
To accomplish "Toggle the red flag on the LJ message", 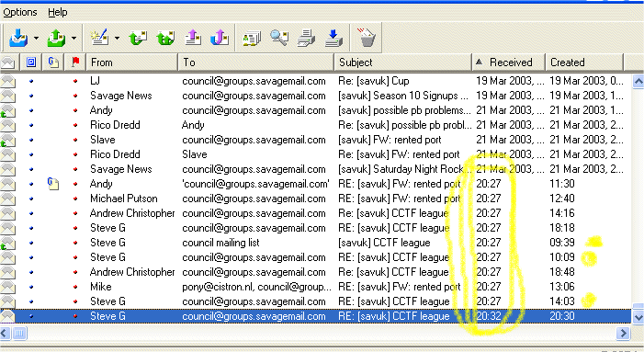I will pyautogui.click(x=75, y=81).
